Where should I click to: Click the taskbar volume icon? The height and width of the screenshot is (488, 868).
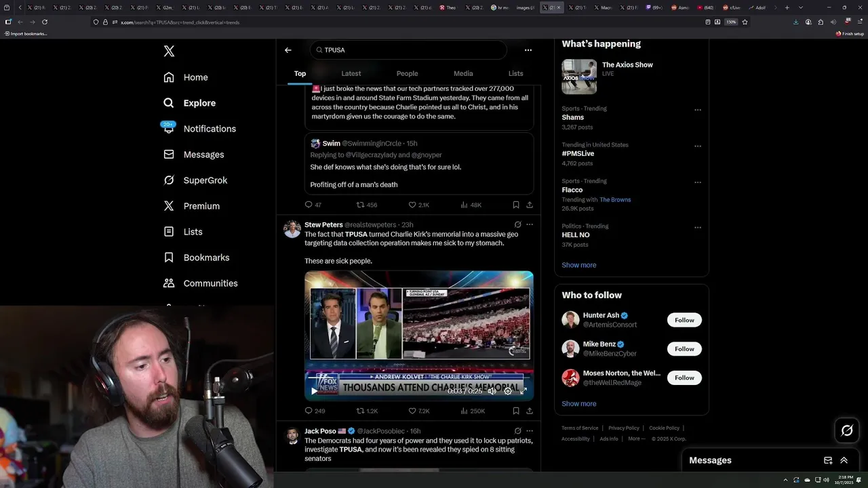pyautogui.click(x=826, y=480)
